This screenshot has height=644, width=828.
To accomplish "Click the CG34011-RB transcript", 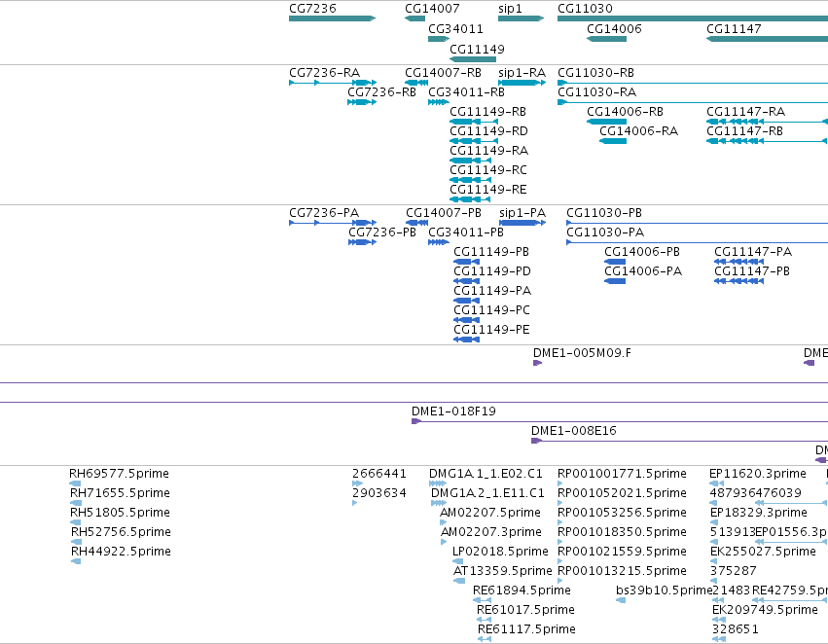I will pyautogui.click(x=439, y=102).
